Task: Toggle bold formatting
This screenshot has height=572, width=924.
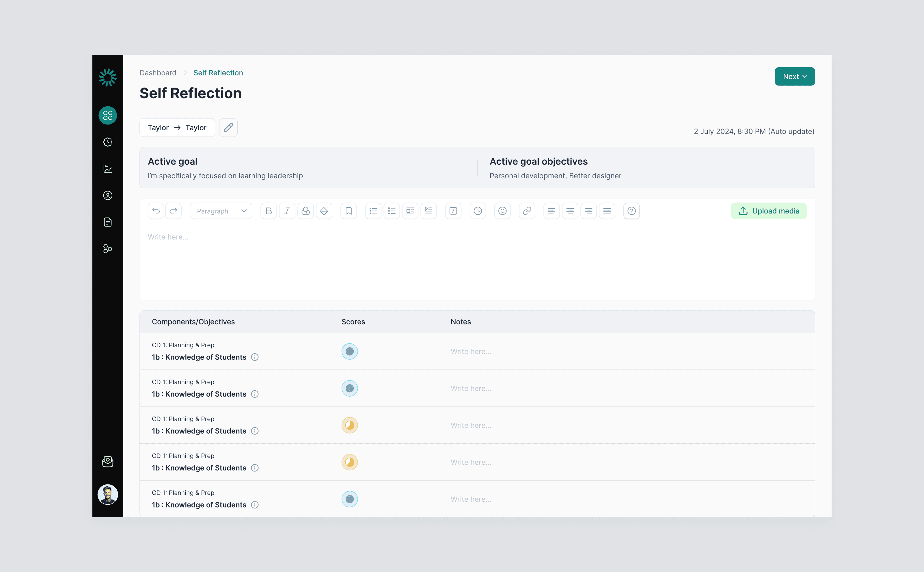Action: (269, 211)
